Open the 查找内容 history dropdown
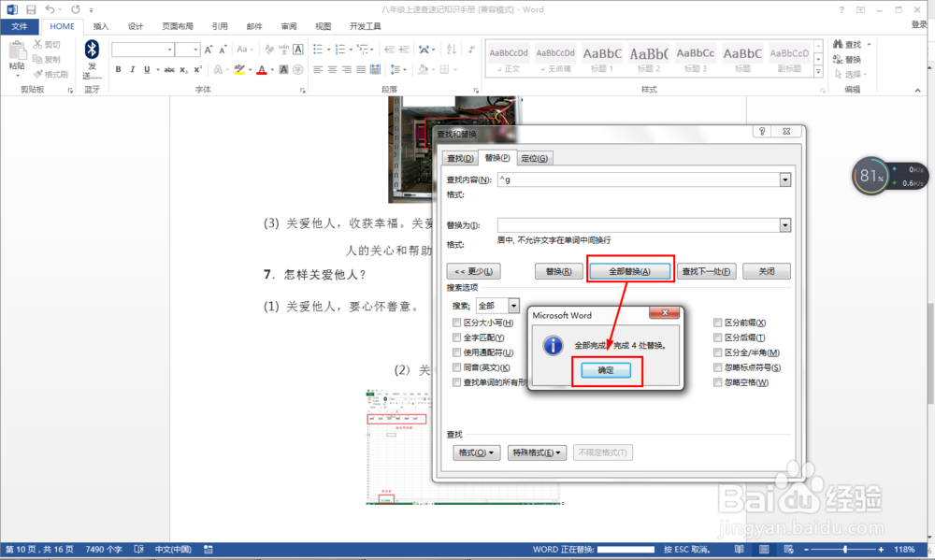Screen dimensions: 935x560 [784, 179]
